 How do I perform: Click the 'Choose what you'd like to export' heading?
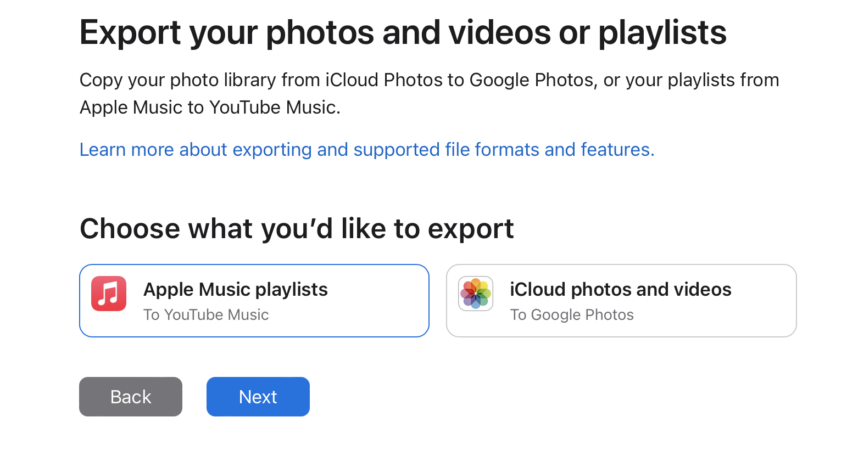297,229
